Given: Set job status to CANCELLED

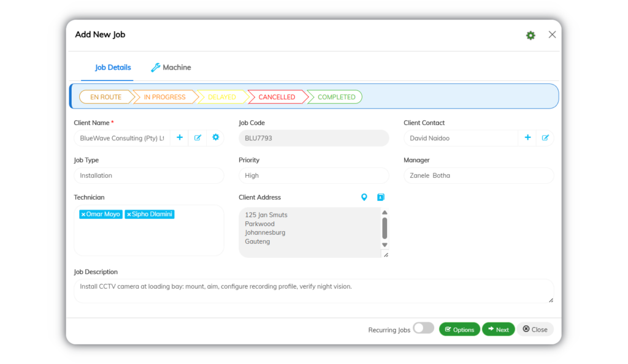Looking at the screenshot, I should click(x=277, y=97).
